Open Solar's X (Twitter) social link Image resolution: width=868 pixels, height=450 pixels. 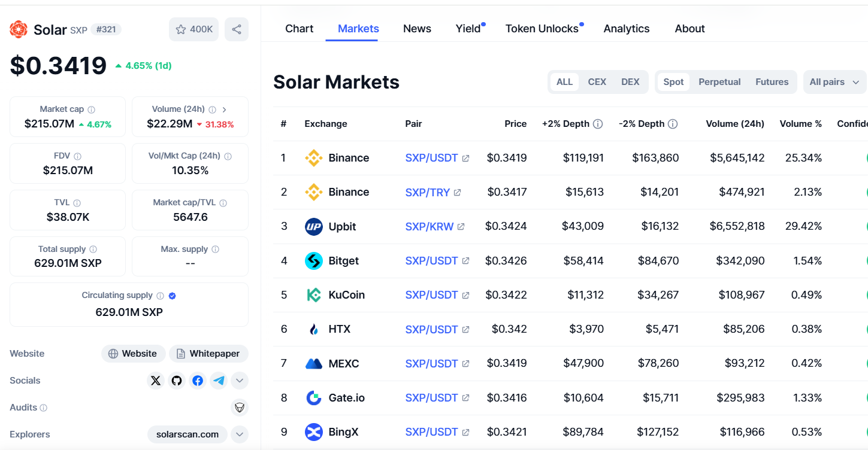(156, 381)
